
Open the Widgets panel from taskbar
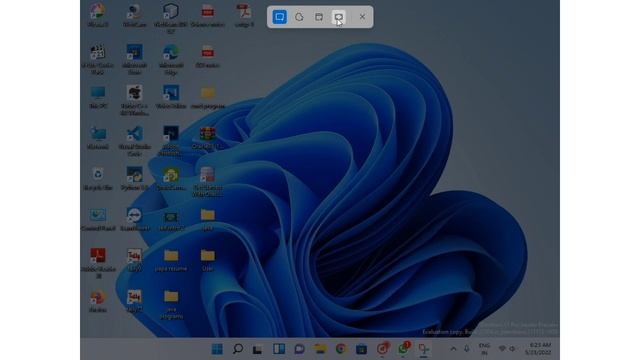click(279, 349)
